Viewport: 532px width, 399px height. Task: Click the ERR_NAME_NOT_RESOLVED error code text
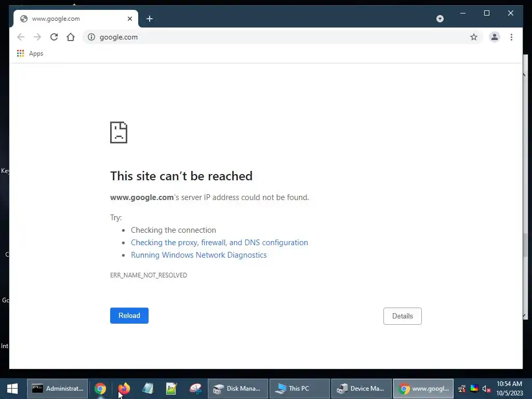[x=149, y=275]
